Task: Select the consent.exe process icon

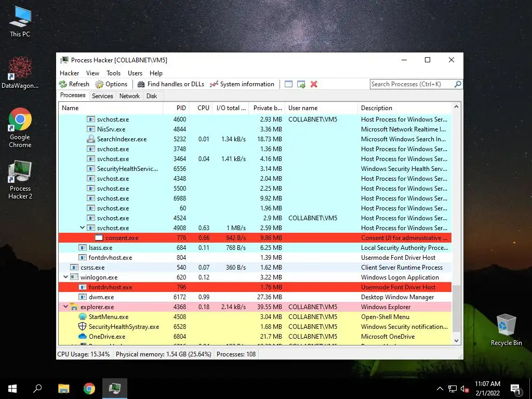Action: (x=99, y=238)
